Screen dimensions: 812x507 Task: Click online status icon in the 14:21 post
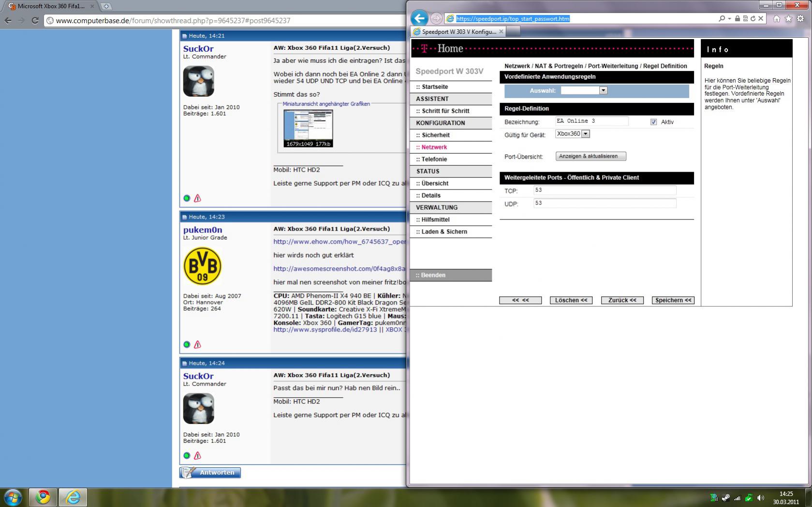pyautogui.click(x=187, y=198)
